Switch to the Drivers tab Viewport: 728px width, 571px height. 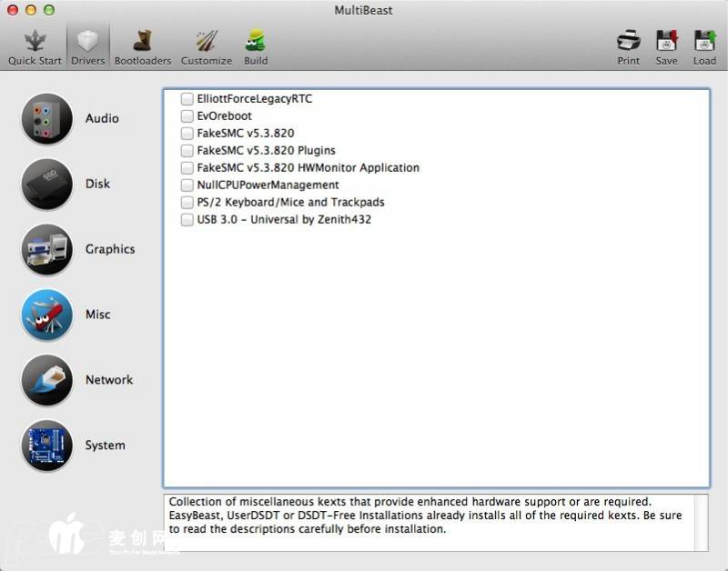tap(88, 46)
